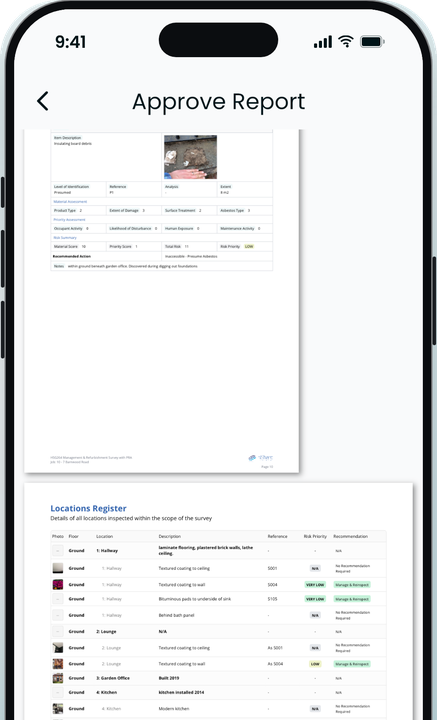This screenshot has height=720, width=437.
Task: Tap the Approve Report page title
Action: pos(218,101)
